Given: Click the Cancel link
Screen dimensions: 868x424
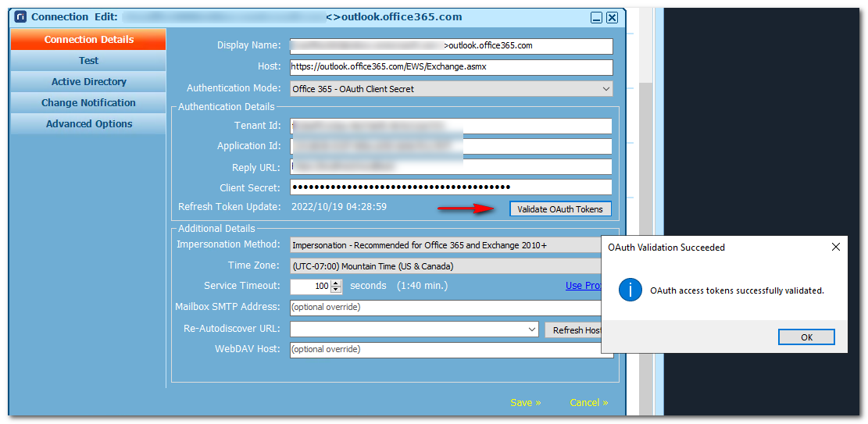Looking at the screenshot, I should point(589,402).
